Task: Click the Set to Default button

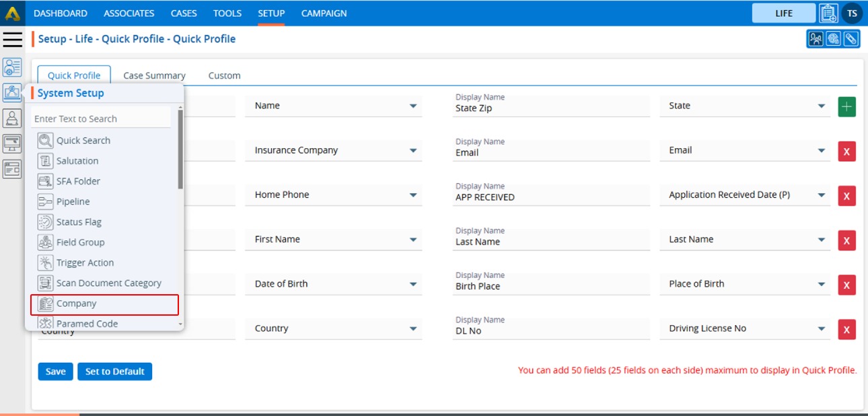Action: 114,372
